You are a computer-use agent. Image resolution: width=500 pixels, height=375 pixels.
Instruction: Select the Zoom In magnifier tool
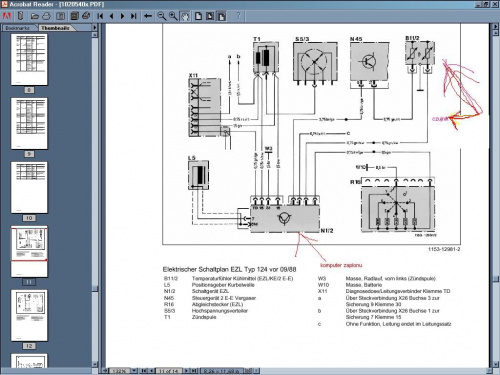tap(173, 16)
